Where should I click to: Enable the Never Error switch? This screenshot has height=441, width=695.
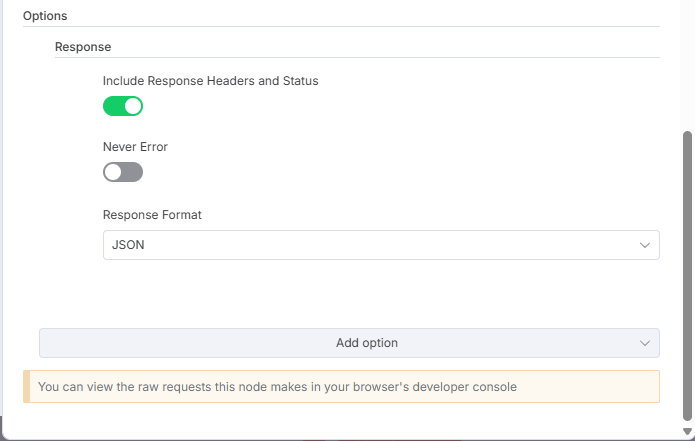(123, 172)
